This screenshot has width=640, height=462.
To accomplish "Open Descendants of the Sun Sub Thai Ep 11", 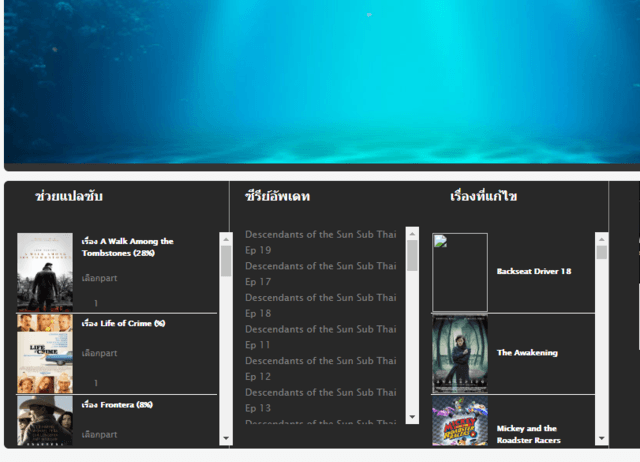I will pos(321,337).
